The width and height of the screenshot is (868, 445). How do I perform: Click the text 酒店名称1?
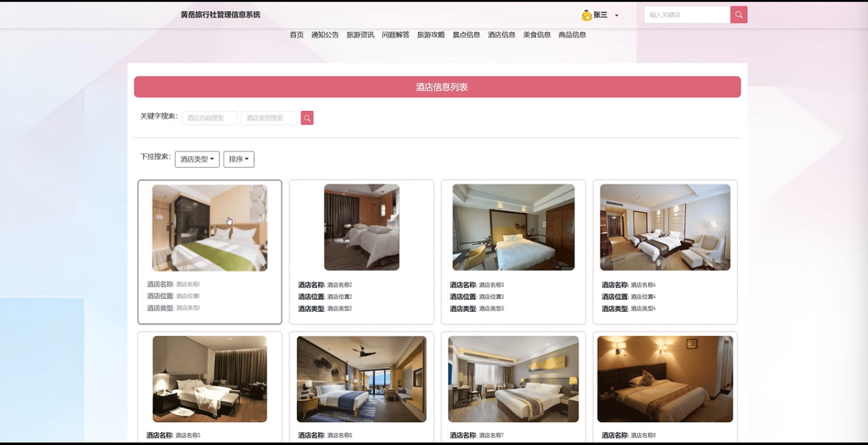[188, 284]
